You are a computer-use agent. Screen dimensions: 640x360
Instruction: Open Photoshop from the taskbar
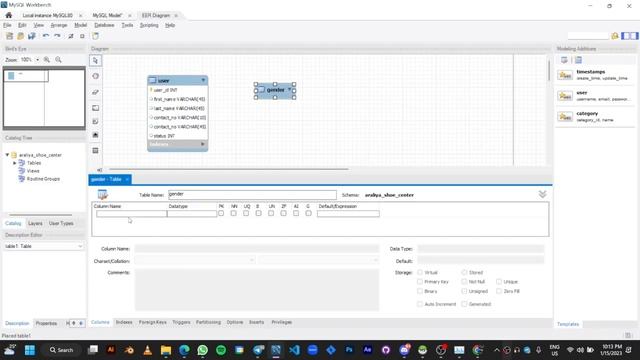pos(349,350)
